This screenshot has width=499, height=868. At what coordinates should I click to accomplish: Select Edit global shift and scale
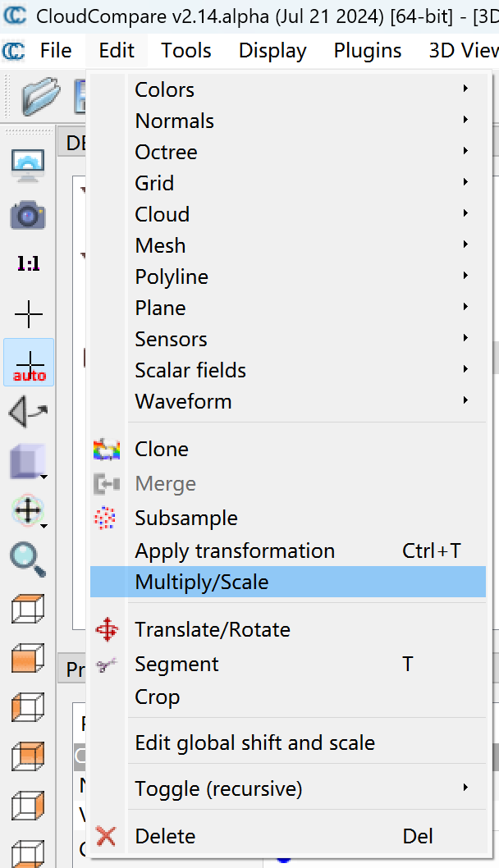[288, 743]
